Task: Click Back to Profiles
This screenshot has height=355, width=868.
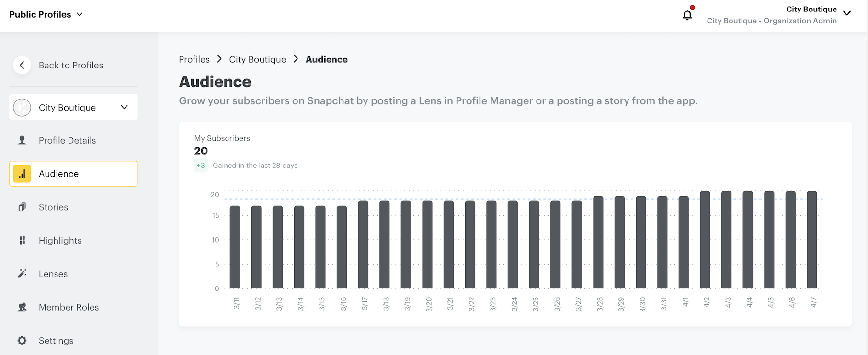Action: click(x=70, y=65)
